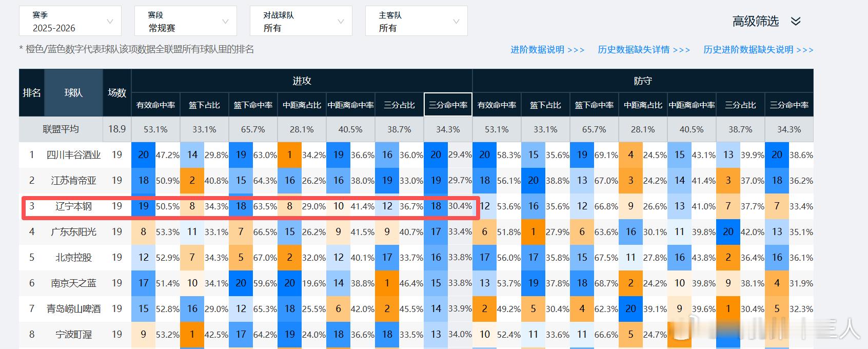Select the 防守 group header

[643, 81]
